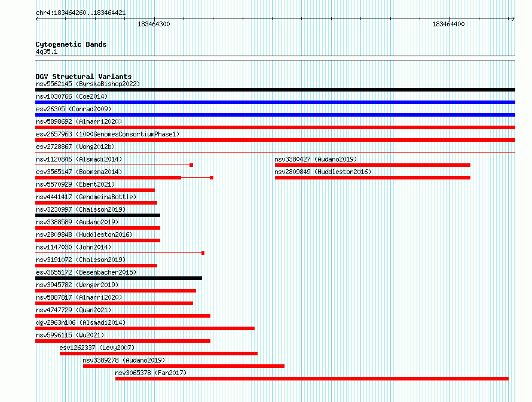Screen dimensions: 532x402
Task: Click the red nsv3191072 variant bar
Action: coord(96,266)
